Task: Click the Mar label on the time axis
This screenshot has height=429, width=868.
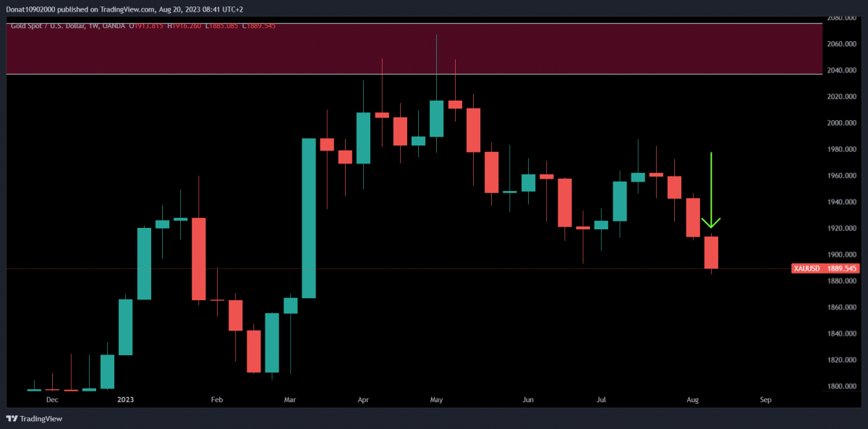Action: click(290, 399)
